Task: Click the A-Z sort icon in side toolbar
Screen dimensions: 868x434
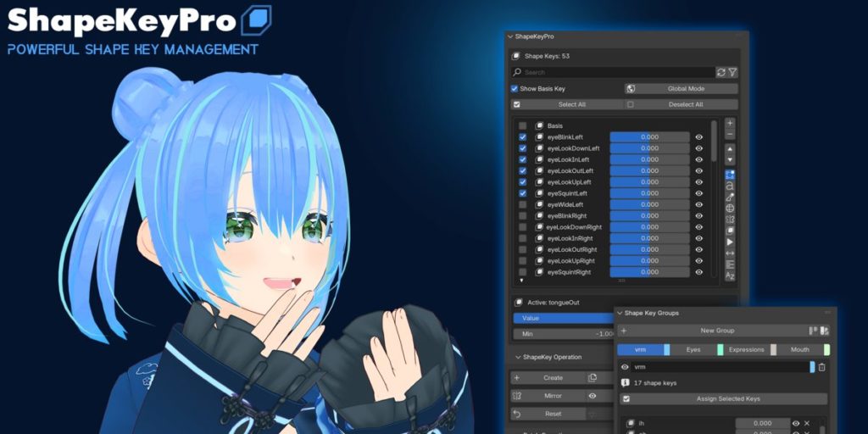Action: click(730, 276)
